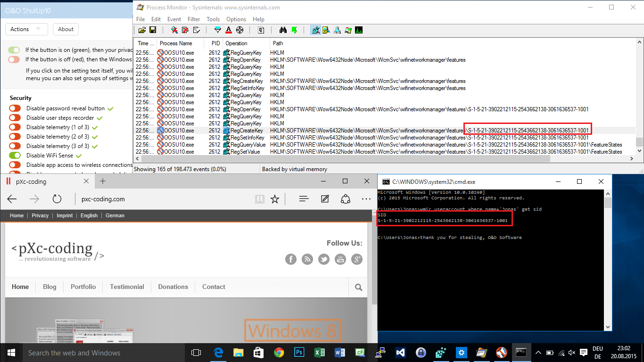Open the pXc-coding YouTube icon
This screenshot has height=362, width=644.
[x=340, y=259]
